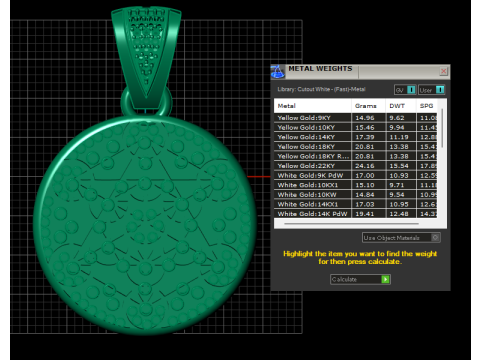Click the Library: Cutout White label
Screen dimensions: 480x360
[321, 89]
